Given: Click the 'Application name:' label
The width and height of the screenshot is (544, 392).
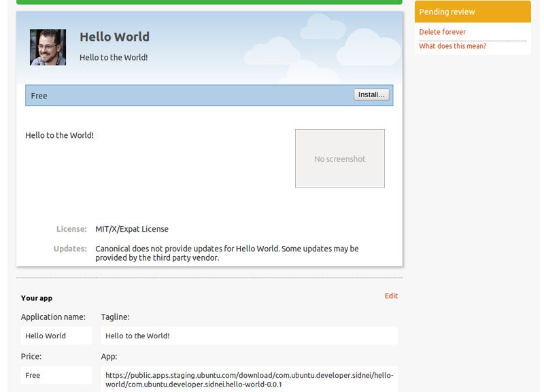Looking at the screenshot, I should tap(53, 317).
